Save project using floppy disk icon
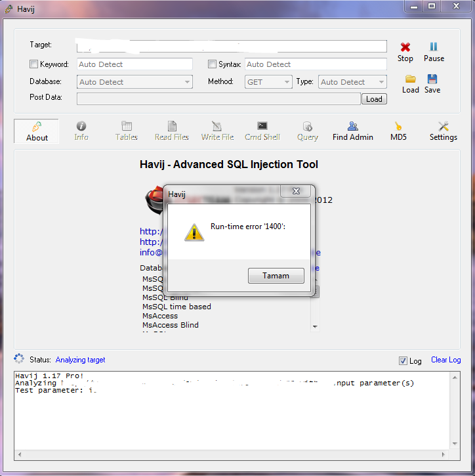 [x=432, y=79]
